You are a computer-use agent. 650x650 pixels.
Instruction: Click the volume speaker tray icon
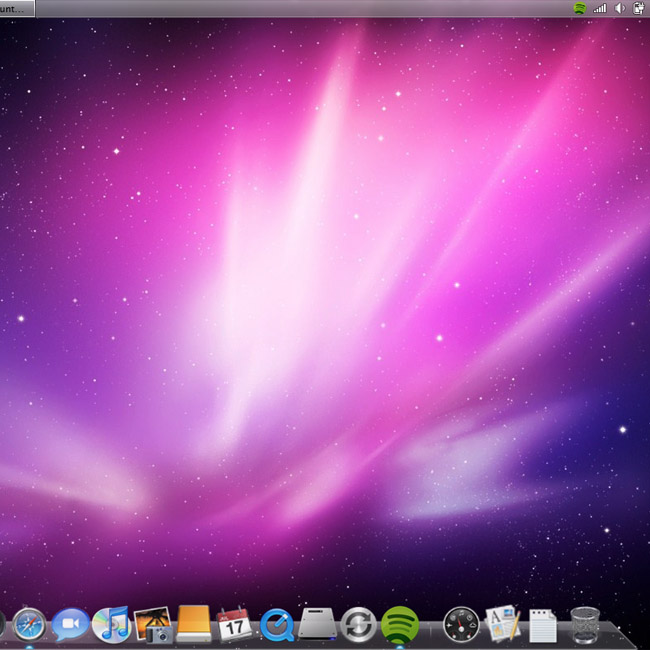[619, 8]
